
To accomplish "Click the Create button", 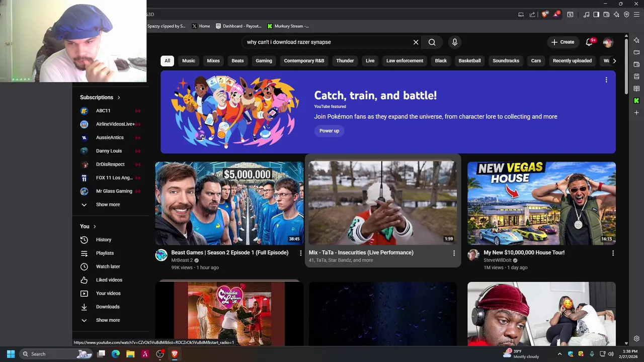I will click(x=562, y=42).
